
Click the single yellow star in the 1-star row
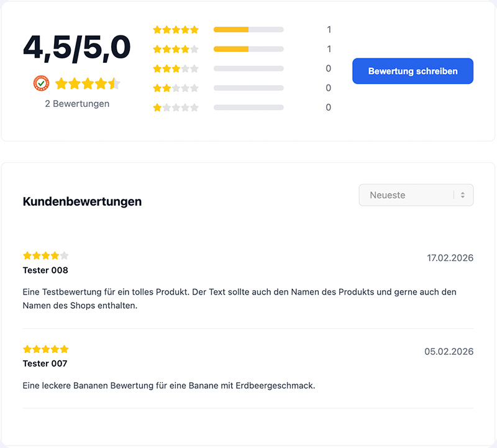point(158,107)
